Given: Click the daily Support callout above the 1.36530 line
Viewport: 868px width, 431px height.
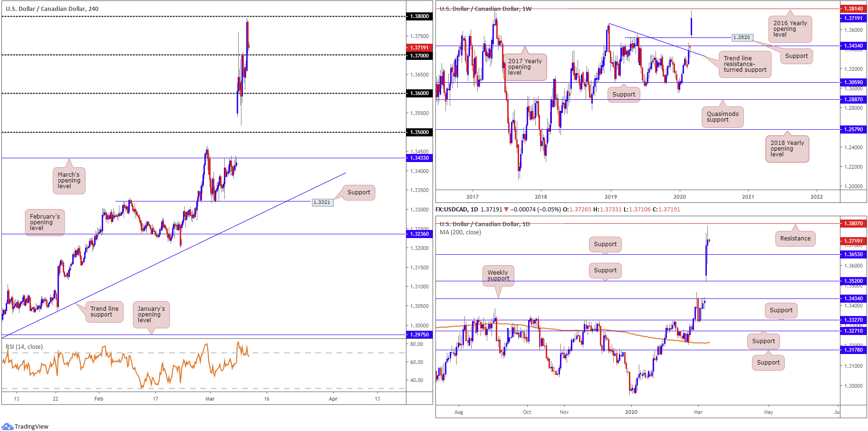Looking at the screenshot, I should [x=605, y=244].
